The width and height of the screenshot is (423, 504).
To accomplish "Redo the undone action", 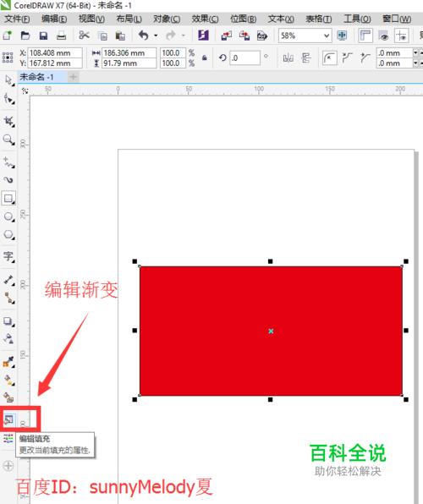I will click(171, 35).
